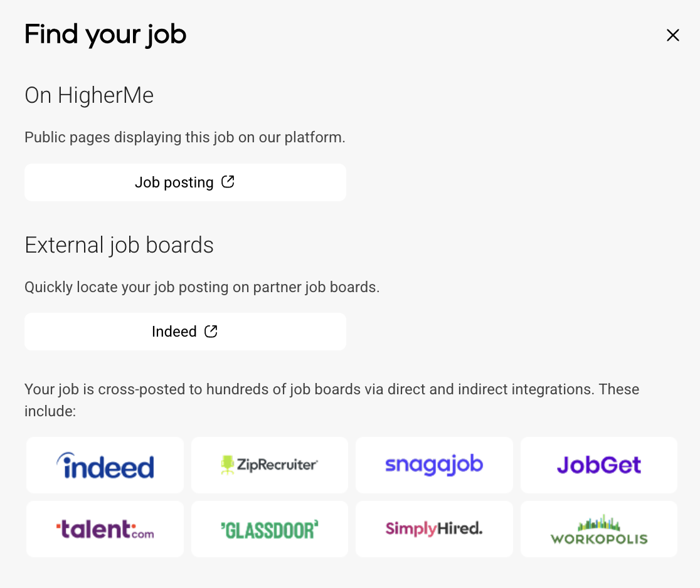Image resolution: width=700 pixels, height=588 pixels.
Task: Click the talent.com logo tile
Action: (x=105, y=529)
